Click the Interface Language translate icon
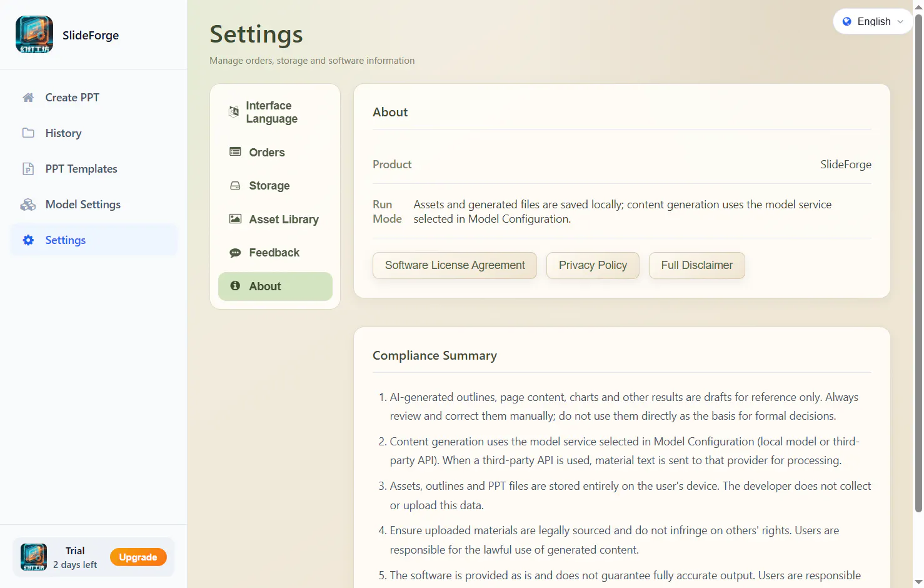 pos(234,112)
